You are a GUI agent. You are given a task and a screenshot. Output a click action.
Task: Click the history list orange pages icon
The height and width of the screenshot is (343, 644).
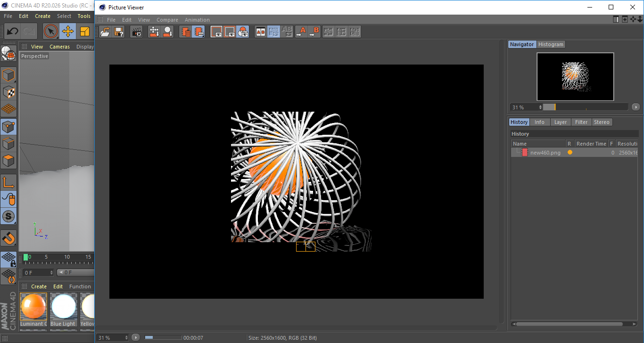198,32
